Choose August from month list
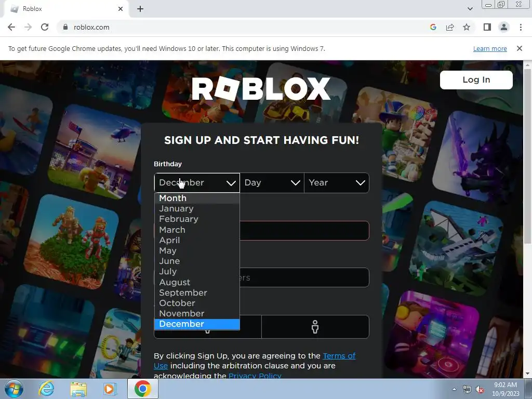The width and height of the screenshot is (532, 399). pos(197,282)
